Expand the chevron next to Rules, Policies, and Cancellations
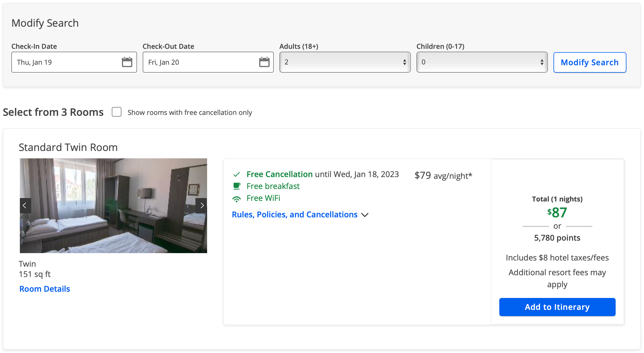644x353 pixels. [365, 215]
